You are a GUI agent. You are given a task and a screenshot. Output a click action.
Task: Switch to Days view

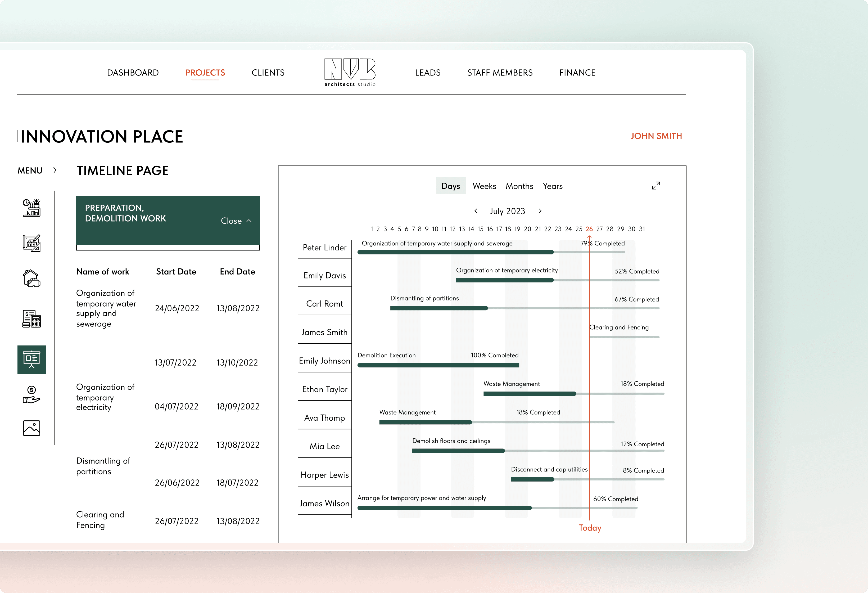pyautogui.click(x=451, y=186)
